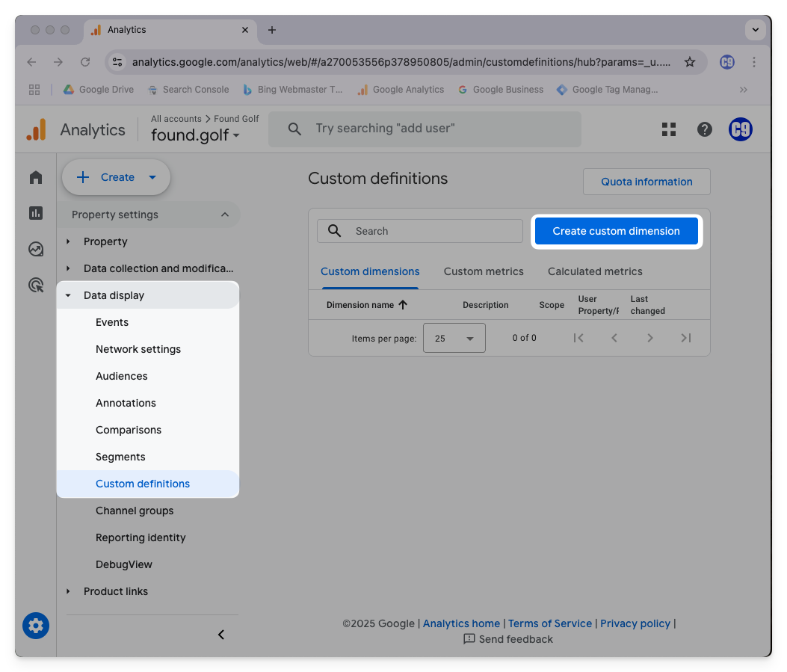Image resolution: width=787 pixels, height=672 pixels.
Task: Open the Explore icon in sidebar
Action: click(36, 249)
